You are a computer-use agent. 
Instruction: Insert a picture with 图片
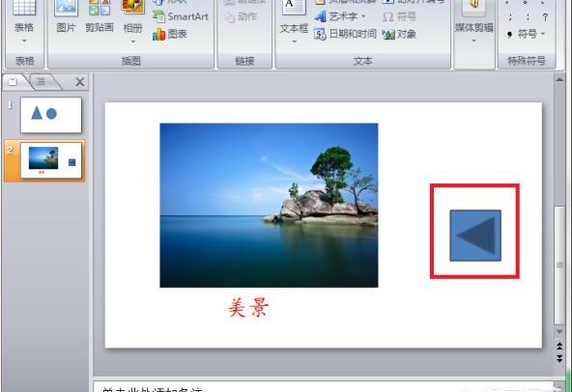pos(66,17)
